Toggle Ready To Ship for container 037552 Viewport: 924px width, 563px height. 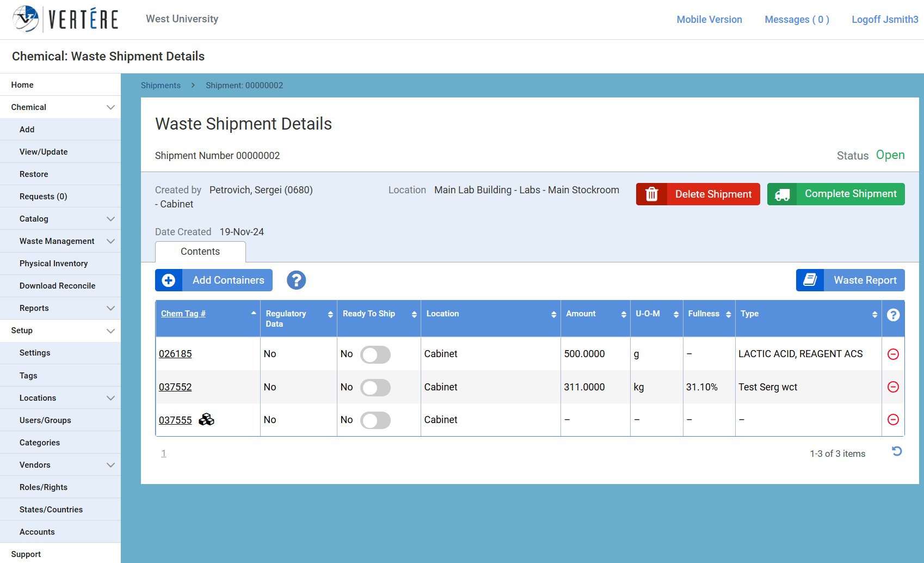[375, 388]
